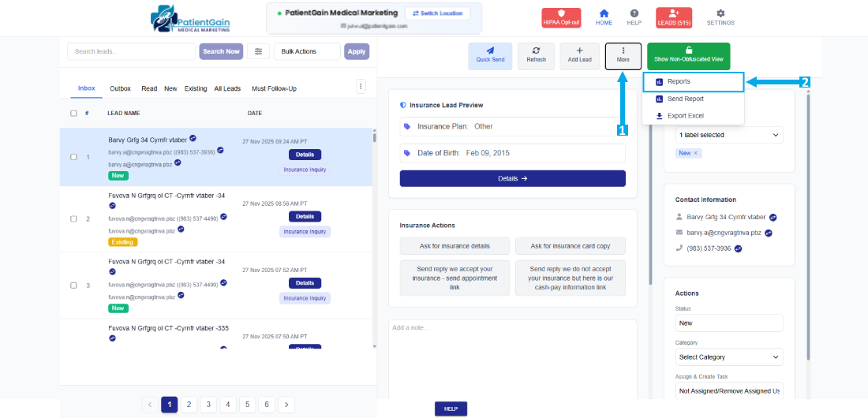Image resolution: width=868 pixels, height=418 pixels.
Task: Click the unmask icon beside Barvy lead name in list
Action: click(193, 138)
